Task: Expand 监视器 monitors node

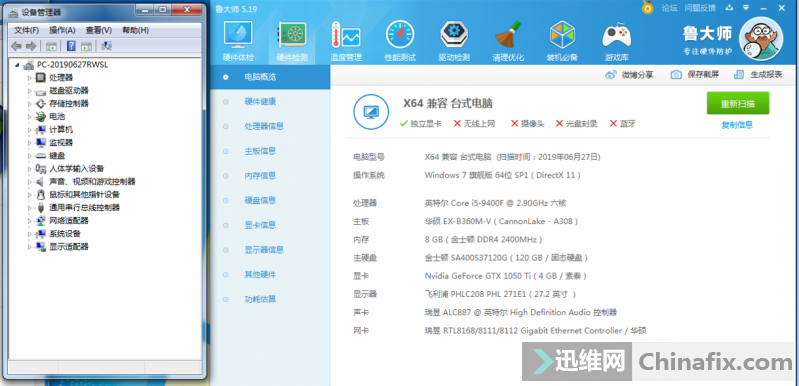Action: [x=30, y=143]
